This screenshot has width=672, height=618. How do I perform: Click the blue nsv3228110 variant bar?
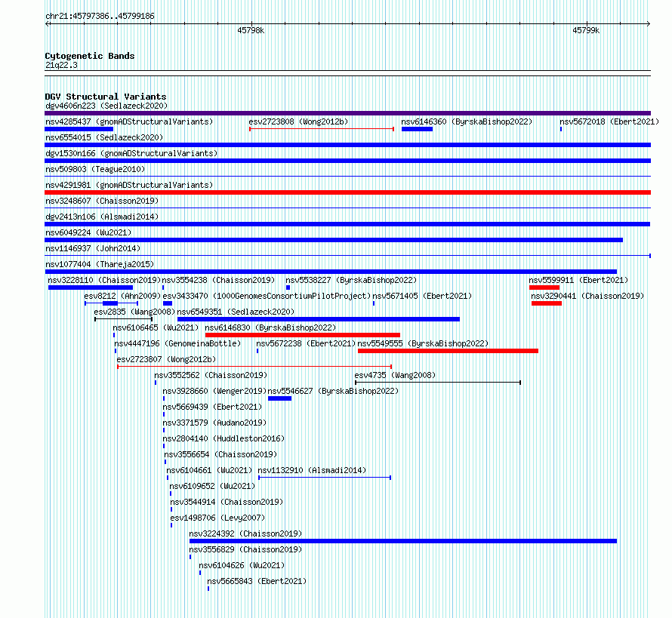(91, 287)
